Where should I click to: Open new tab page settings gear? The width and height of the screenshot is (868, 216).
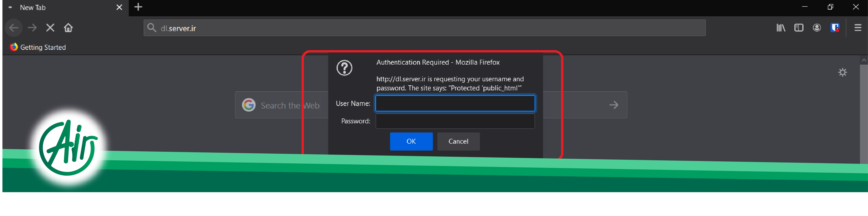pos(842,72)
